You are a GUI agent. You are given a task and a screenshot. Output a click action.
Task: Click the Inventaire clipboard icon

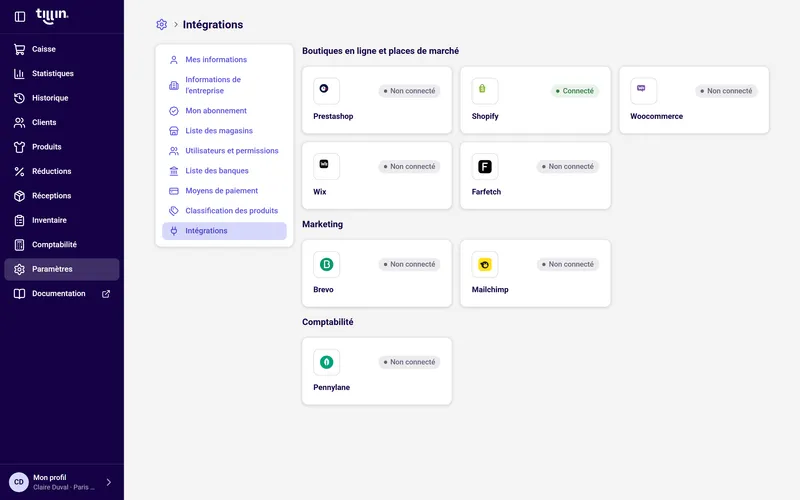click(19, 220)
